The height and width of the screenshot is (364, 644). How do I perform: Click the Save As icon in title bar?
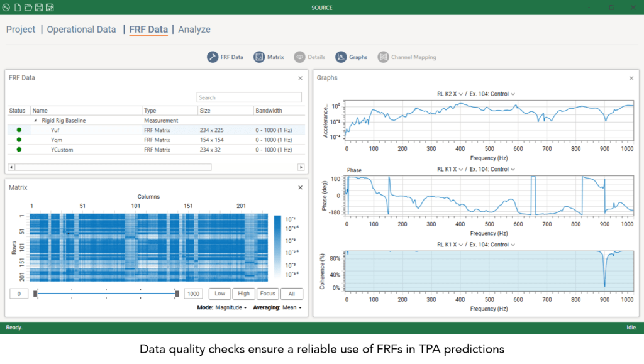click(x=50, y=8)
